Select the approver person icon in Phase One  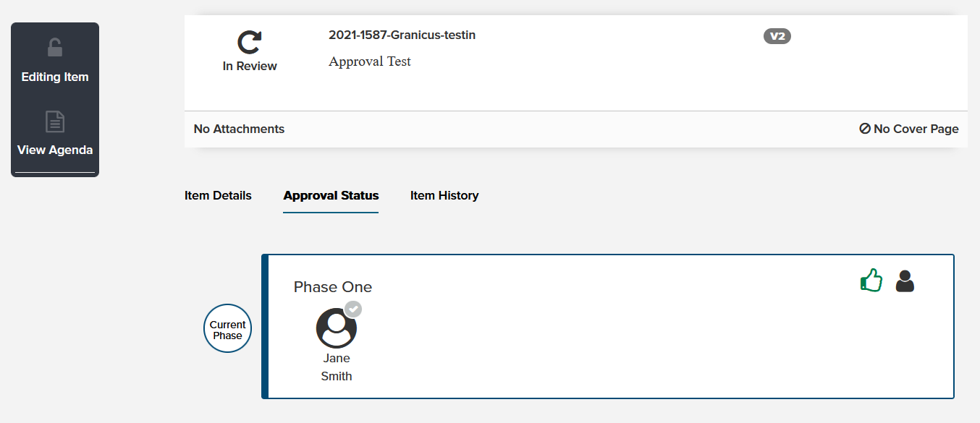point(905,280)
